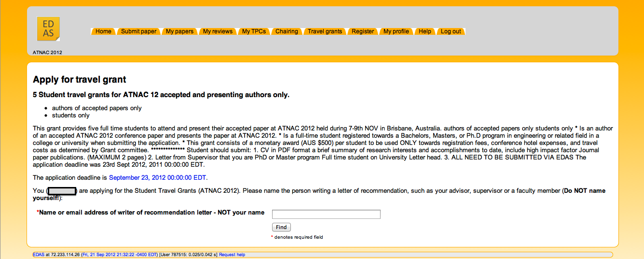Go to the Home tab
Viewport: 644px width, 259px height.
pyautogui.click(x=103, y=31)
